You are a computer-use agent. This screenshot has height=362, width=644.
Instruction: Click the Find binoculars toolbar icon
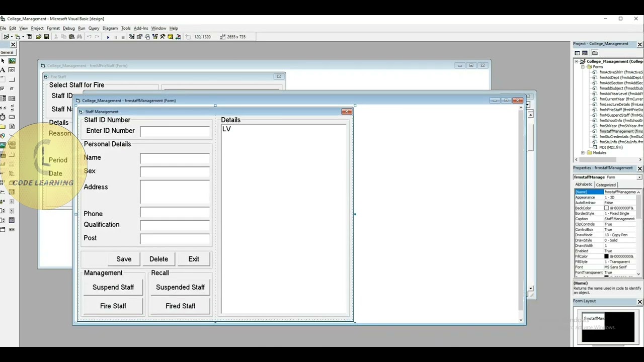[x=79, y=37]
